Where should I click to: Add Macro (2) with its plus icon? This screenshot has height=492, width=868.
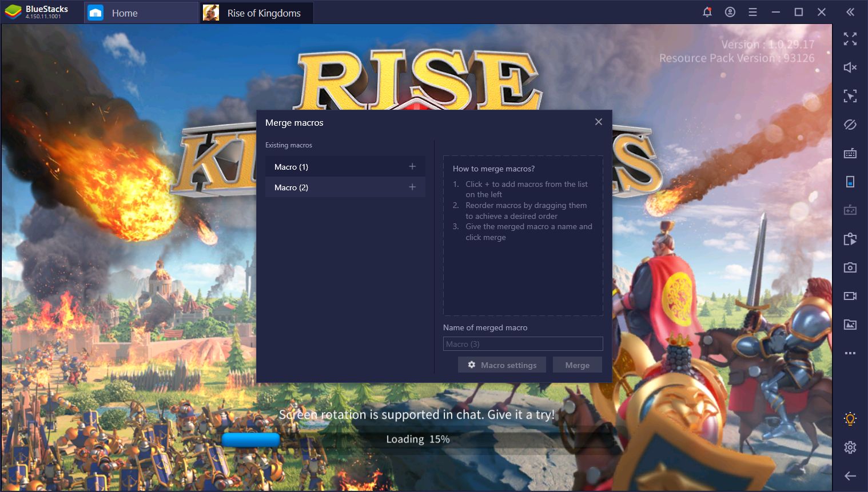(412, 187)
